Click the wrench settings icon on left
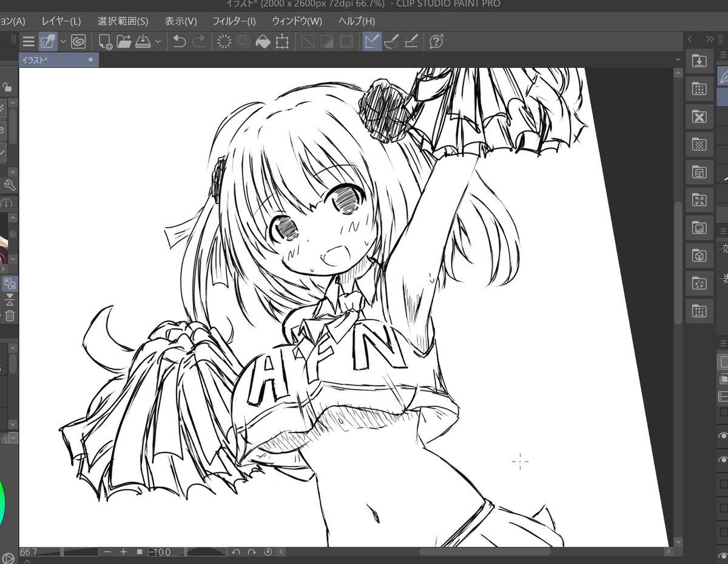Viewport: 728px width, 564px height. (x=8, y=185)
